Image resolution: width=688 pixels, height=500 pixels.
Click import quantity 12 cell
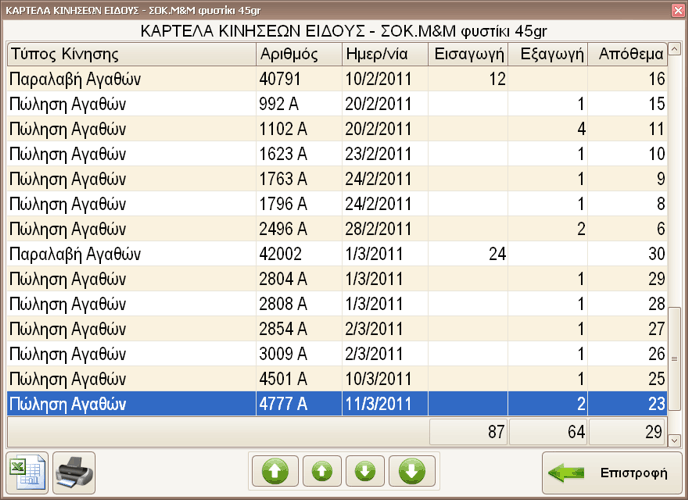point(468,79)
